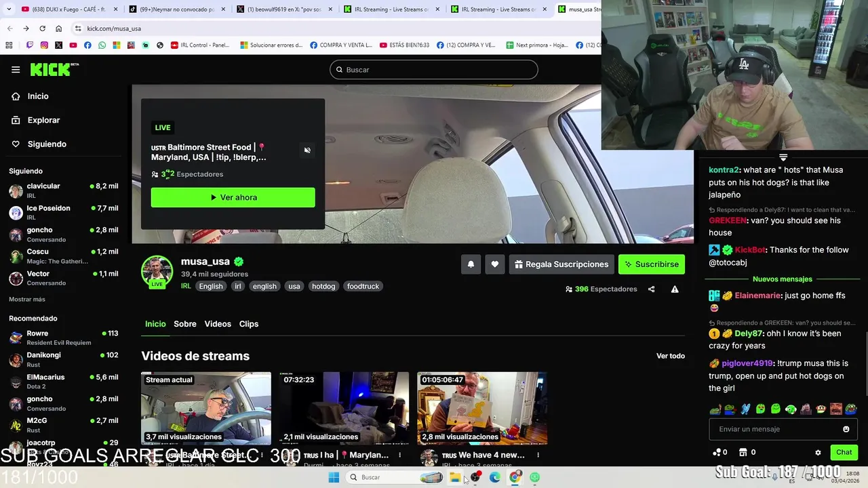Click the Chrome home button

click(59, 28)
